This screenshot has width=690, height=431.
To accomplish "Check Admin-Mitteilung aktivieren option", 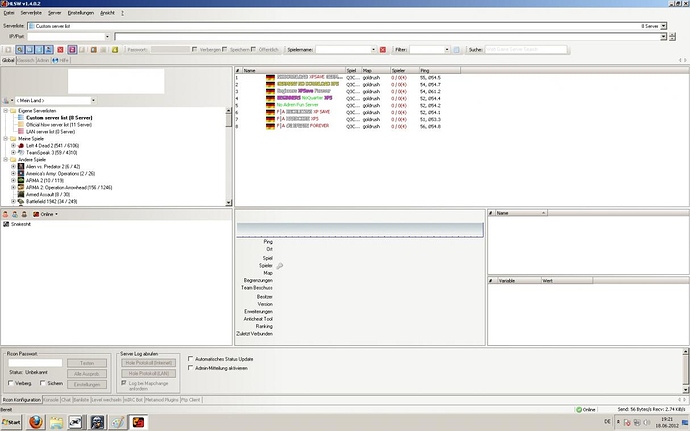I will tap(192, 368).
